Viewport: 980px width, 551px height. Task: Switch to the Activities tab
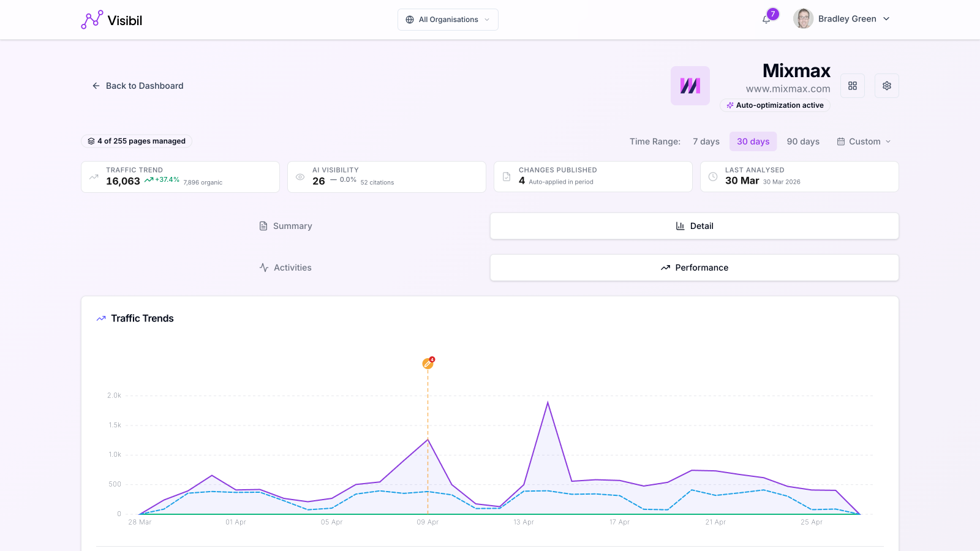[285, 268]
